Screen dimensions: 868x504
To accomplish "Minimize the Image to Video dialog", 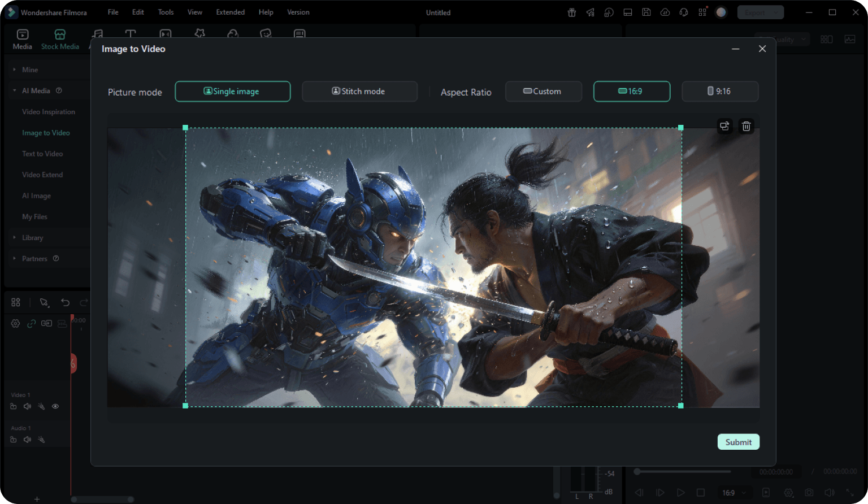I will [x=736, y=49].
